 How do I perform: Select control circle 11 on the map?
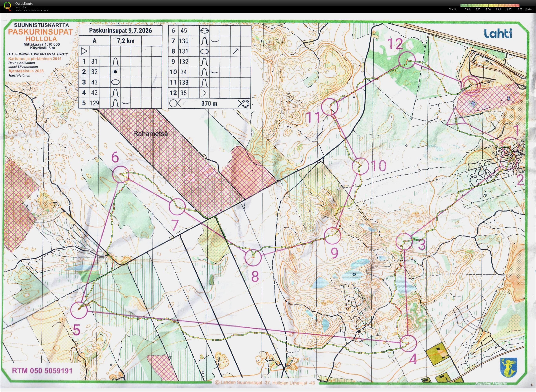pyautogui.click(x=330, y=107)
